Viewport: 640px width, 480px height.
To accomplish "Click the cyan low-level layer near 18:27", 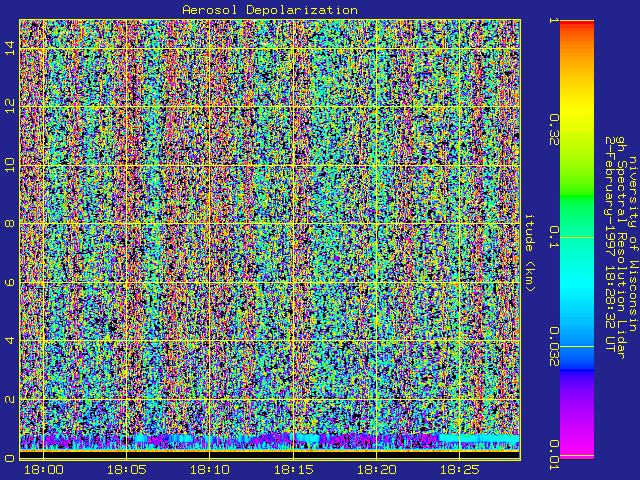I will pos(479,439).
